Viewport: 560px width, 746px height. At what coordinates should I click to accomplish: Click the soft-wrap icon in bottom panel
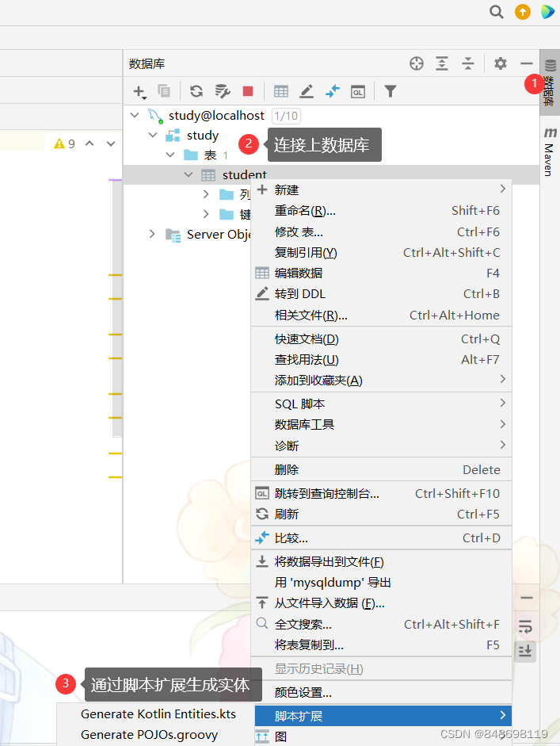(525, 626)
